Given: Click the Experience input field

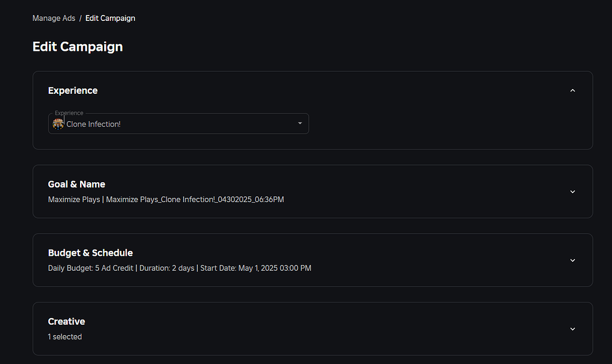Looking at the screenshot, I should click(x=178, y=123).
